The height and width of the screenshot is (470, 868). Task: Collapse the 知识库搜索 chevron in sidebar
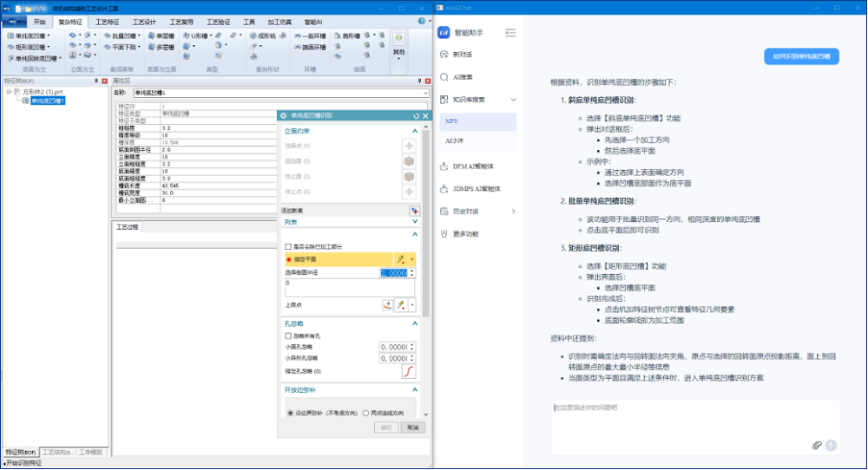click(513, 100)
